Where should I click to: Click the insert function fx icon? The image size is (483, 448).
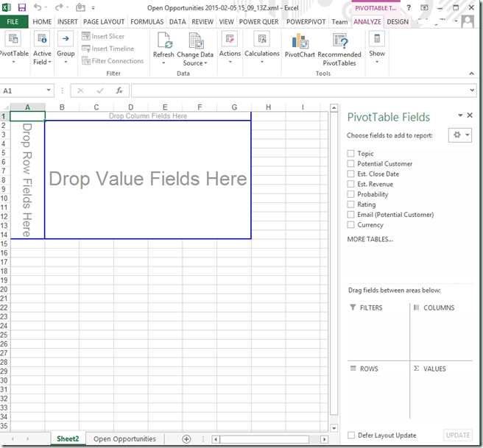(119, 90)
